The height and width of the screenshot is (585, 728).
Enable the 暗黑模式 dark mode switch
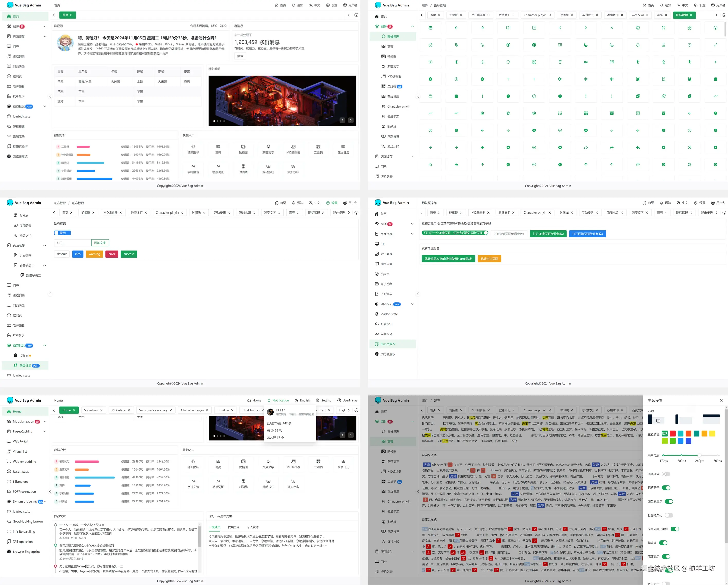[665, 474]
